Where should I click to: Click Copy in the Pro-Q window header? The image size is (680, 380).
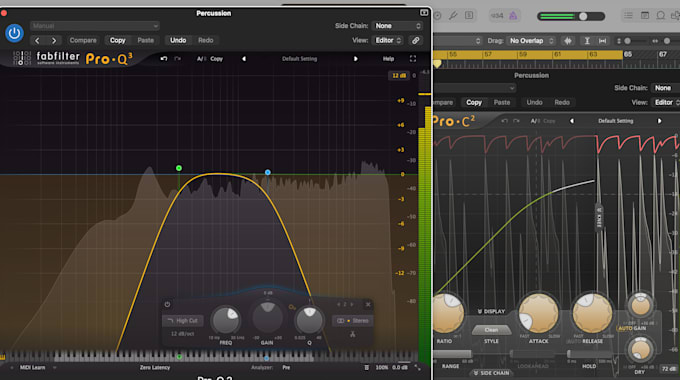point(118,40)
